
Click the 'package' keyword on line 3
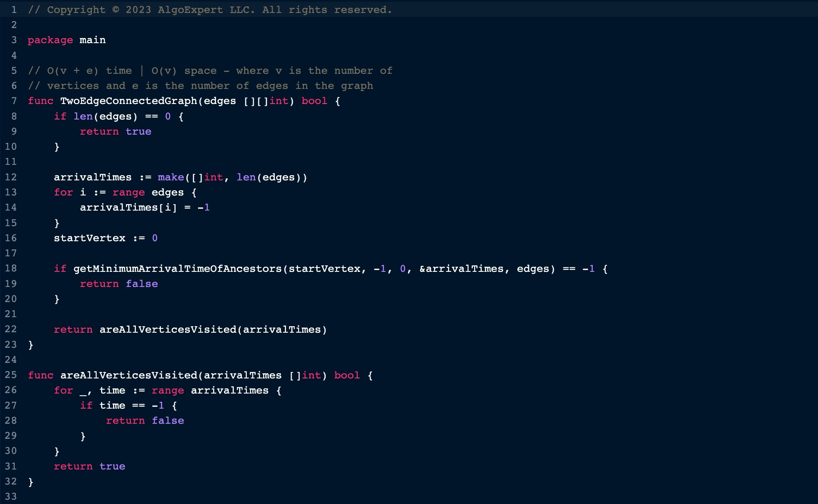50,40
